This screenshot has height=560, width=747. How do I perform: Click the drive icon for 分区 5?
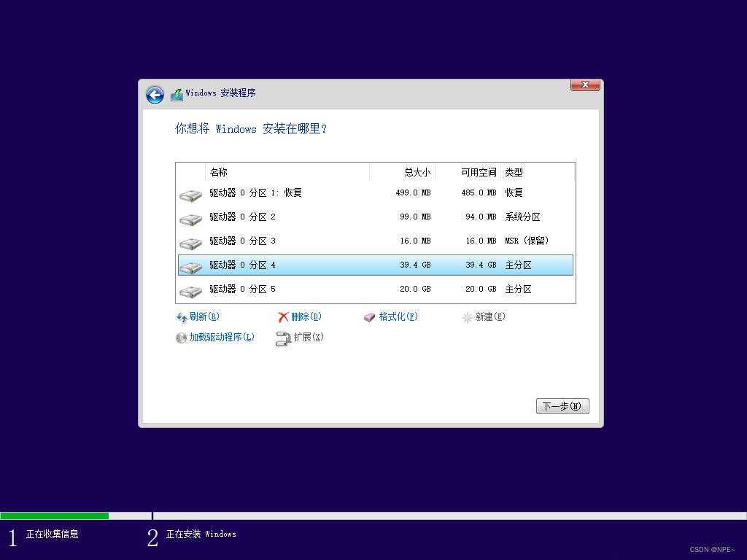point(191,292)
